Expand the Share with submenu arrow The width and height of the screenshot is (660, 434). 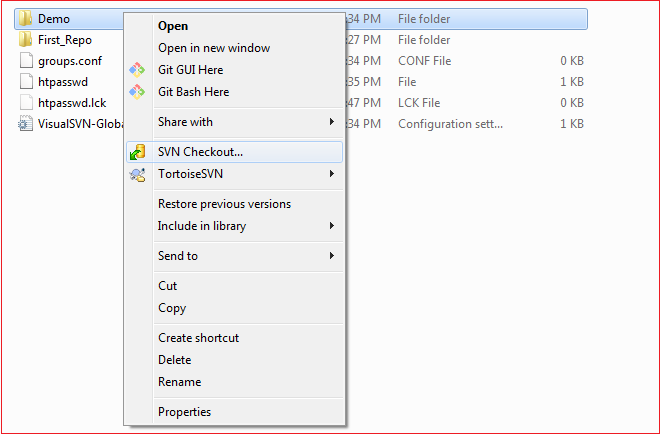point(332,122)
